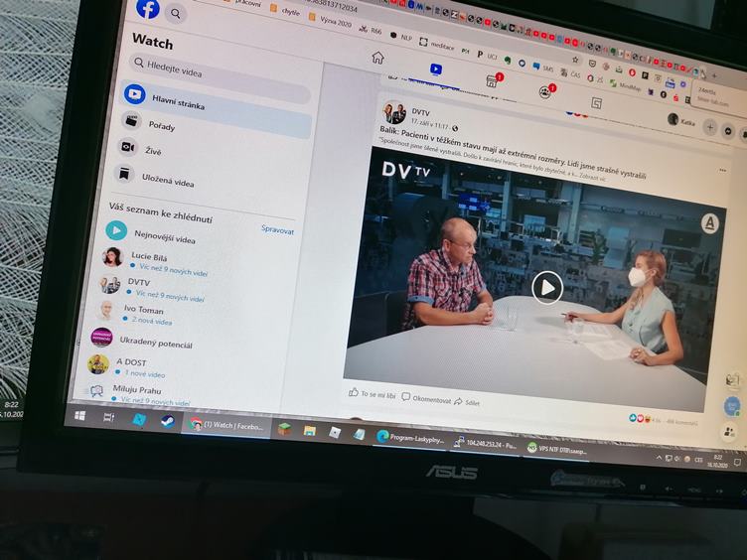Click the 'Ukradený potenciál' purple avatar

pos(102,338)
